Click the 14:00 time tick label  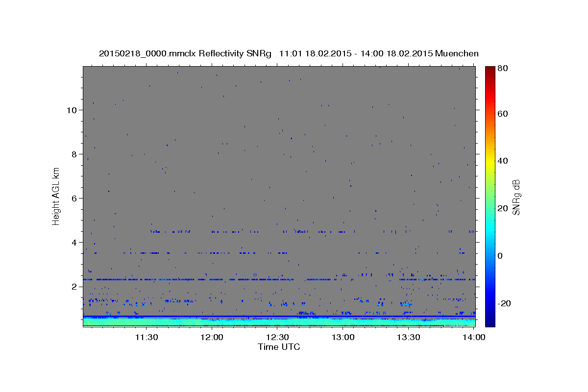point(474,337)
